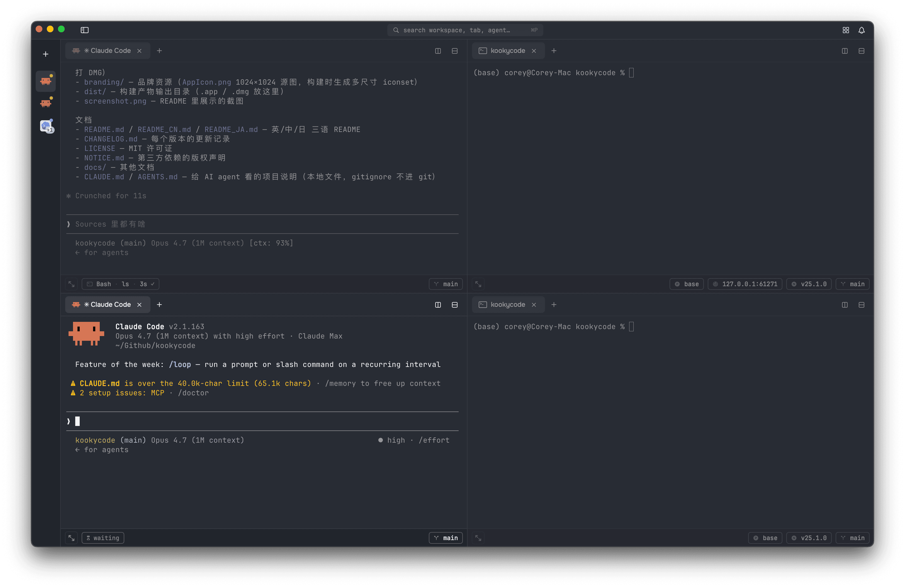This screenshot has height=588, width=905.
Task: Split top-right kookycode pane into rows
Action: point(862,51)
